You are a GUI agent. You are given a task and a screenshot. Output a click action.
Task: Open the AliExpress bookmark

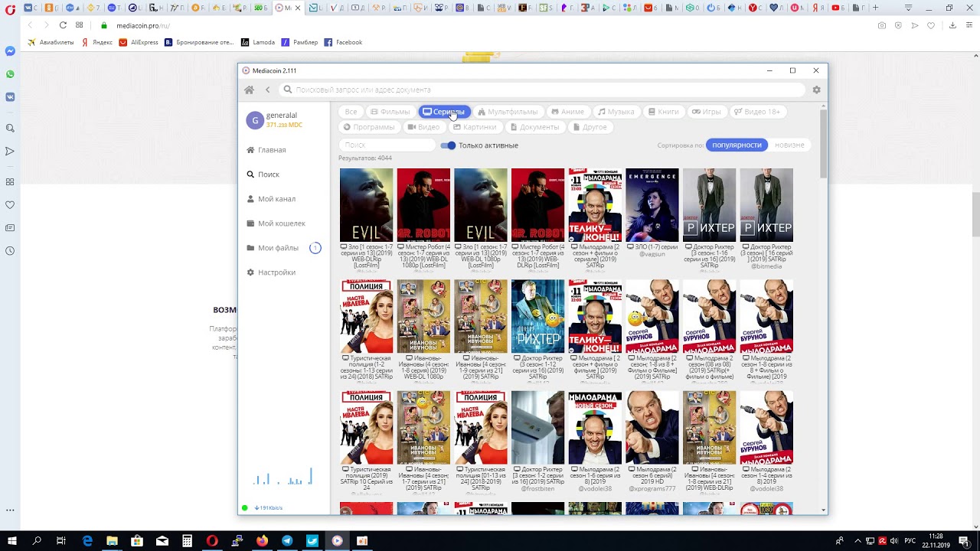click(x=139, y=42)
